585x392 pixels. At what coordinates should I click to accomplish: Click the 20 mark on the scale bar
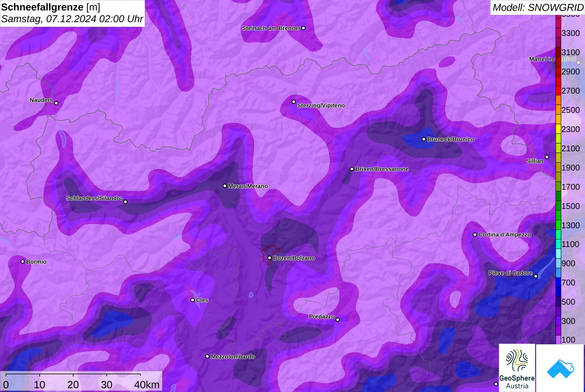[x=73, y=384]
